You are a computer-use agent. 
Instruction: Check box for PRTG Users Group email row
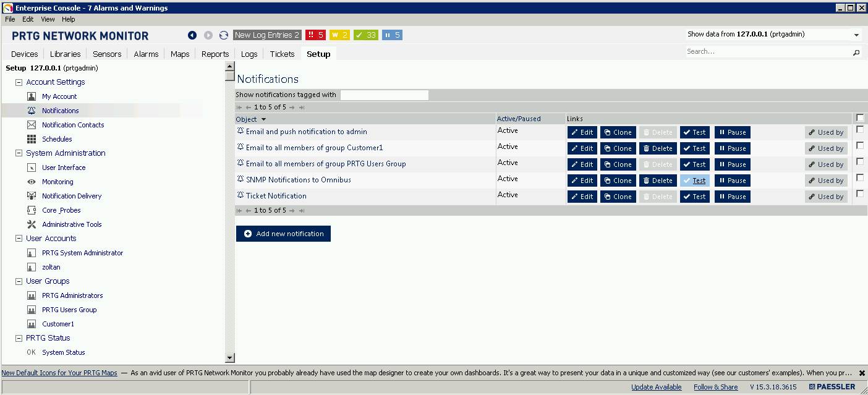tap(860, 162)
